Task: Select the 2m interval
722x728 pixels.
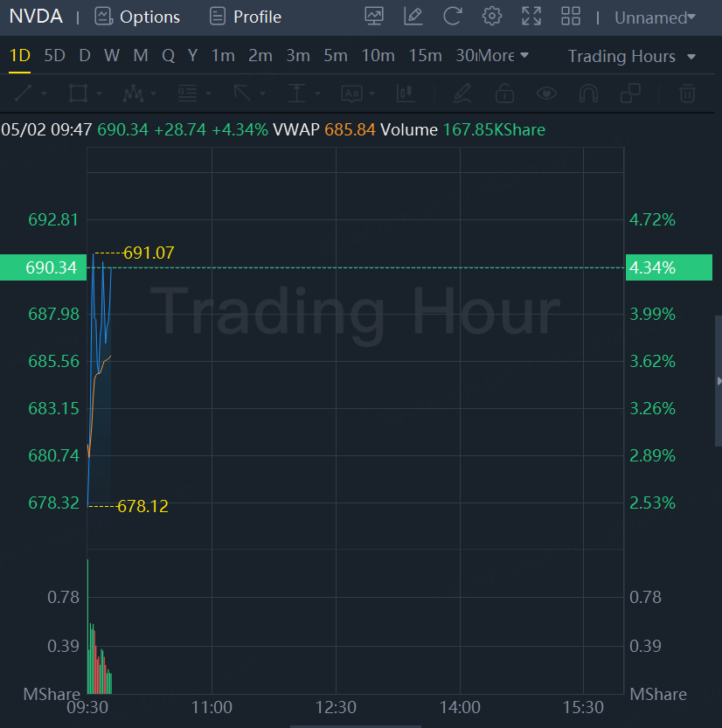Action: 260,56
